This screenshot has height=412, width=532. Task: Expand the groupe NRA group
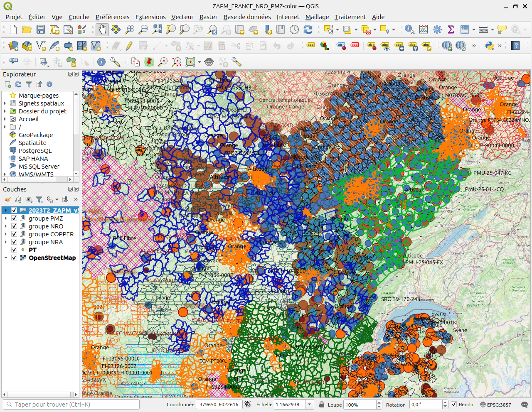(6, 242)
